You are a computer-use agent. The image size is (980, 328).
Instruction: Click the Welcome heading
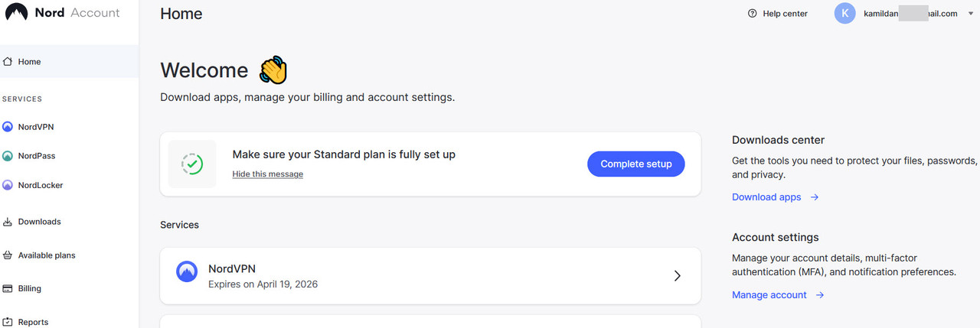pos(204,71)
